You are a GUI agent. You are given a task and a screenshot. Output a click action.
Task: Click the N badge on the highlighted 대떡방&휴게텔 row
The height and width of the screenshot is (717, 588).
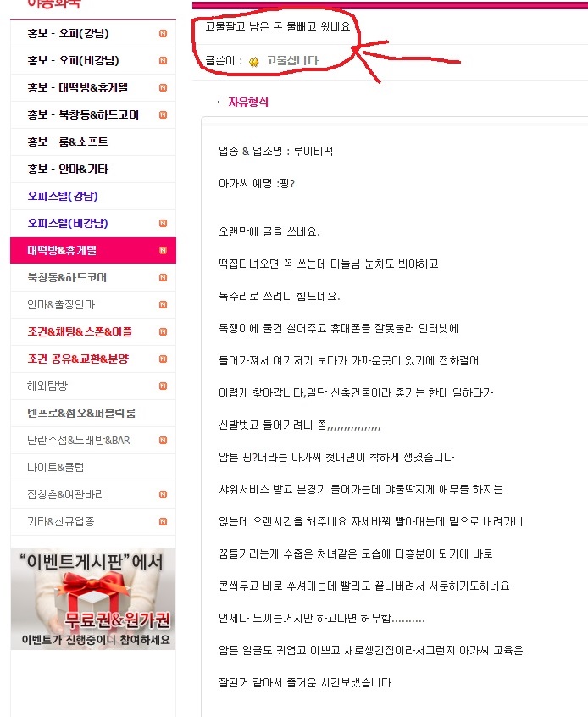(163, 250)
